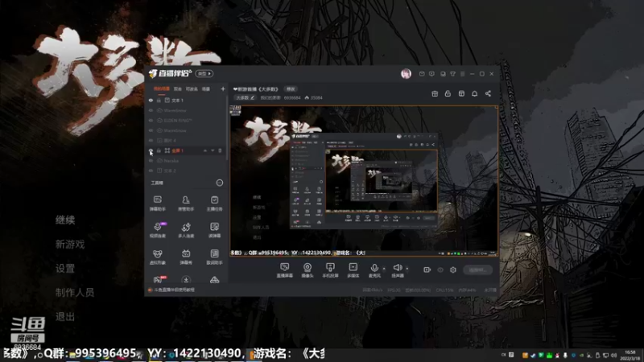Open the 弹幕秀 danmaku show tool
This screenshot has height=362, width=644.
point(186,257)
